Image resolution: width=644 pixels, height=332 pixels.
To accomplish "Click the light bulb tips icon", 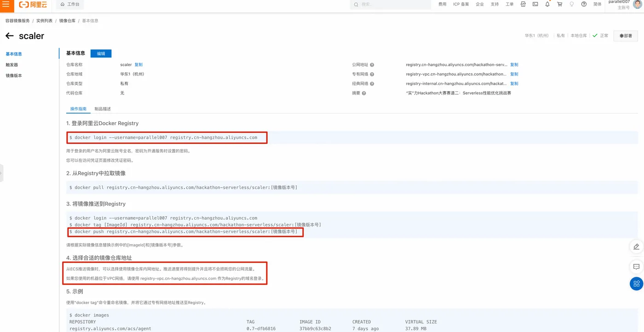I will 572,4.
